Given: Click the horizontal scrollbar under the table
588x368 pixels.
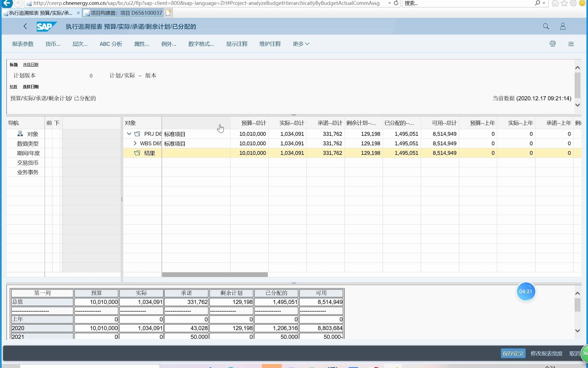Looking at the screenshot, I should (215, 275).
